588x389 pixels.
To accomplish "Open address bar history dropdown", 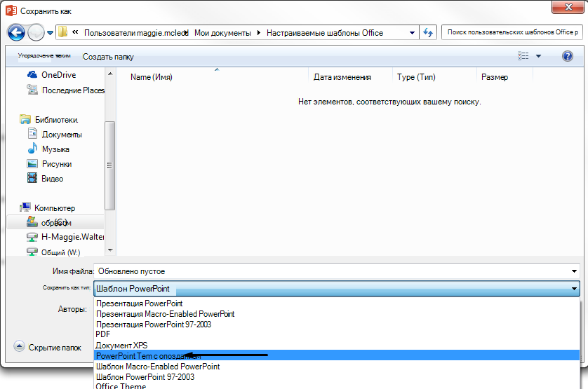I will pos(412,33).
